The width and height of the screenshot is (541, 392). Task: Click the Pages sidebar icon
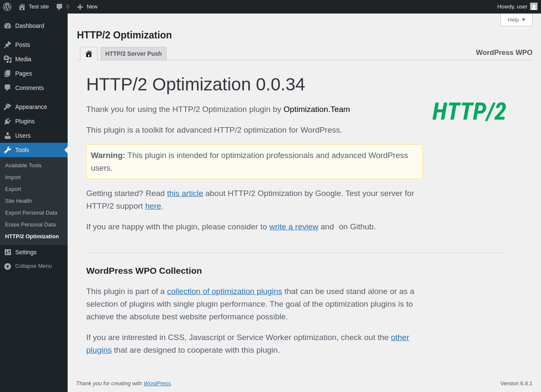[x=8, y=73]
